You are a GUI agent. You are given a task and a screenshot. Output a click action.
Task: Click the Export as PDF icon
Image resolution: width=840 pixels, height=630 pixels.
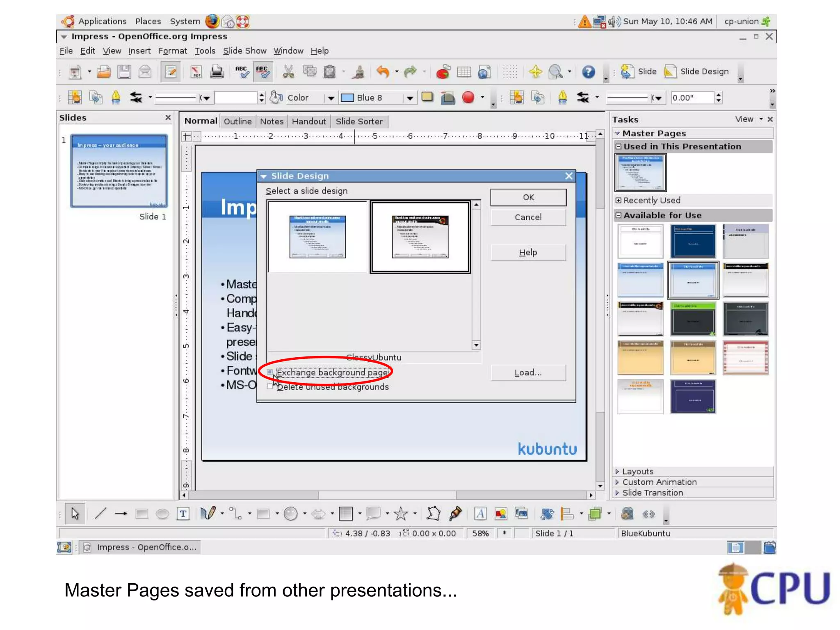(x=196, y=72)
